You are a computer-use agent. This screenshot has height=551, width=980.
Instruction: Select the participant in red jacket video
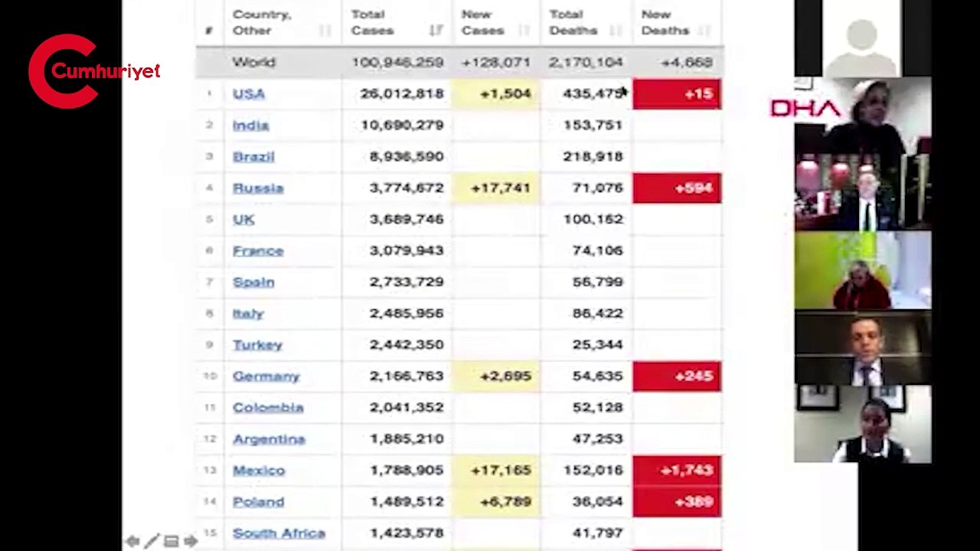[x=862, y=270]
